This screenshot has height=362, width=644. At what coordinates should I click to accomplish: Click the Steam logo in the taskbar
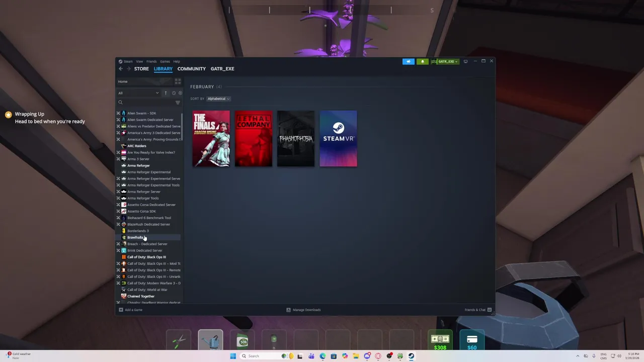pos(411,356)
